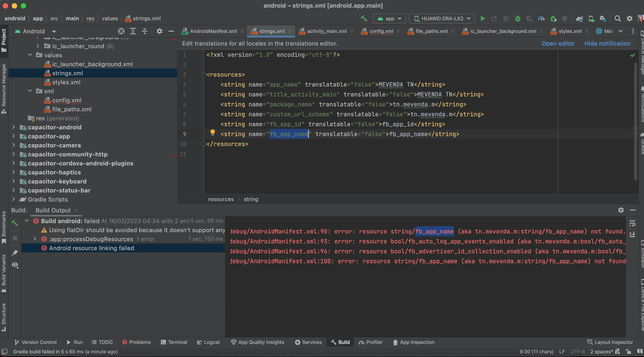Viewport: 644px width, 357px height.
Task: Click the LF line separator widget
Action: tap(562, 352)
